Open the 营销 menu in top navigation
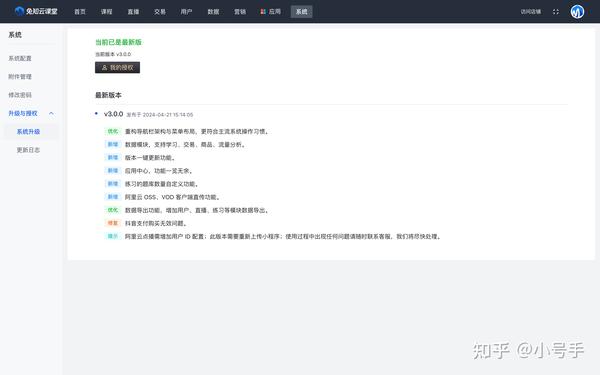The image size is (600, 375). (x=240, y=11)
